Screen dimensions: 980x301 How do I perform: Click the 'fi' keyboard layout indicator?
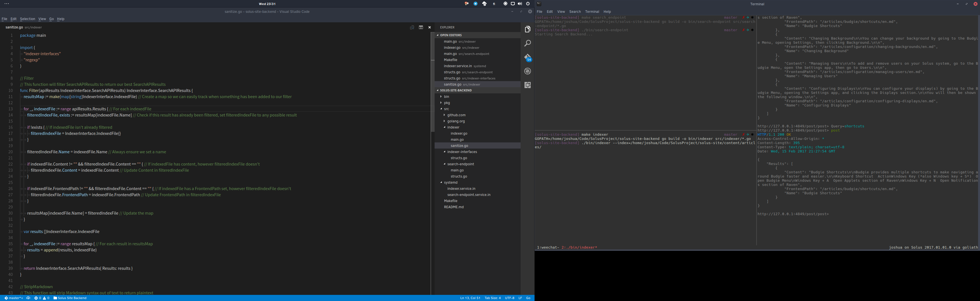click(494, 4)
